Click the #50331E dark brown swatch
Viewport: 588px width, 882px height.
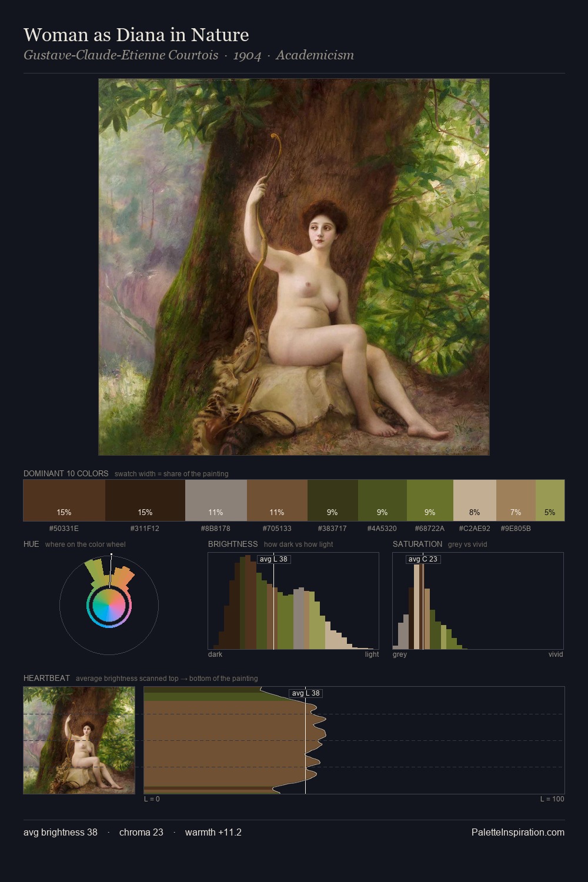pos(64,500)
